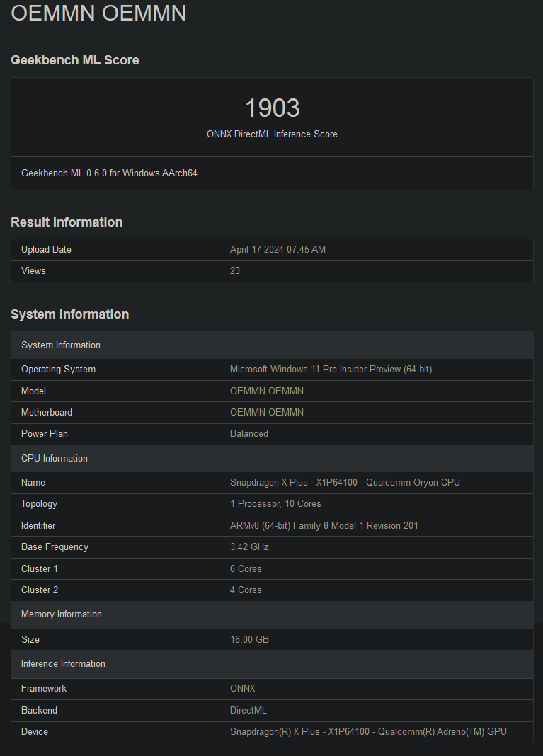Screen dimensions: 543x756
Task: Select the Geekbench ML Score heading
Action: (75, 59)
